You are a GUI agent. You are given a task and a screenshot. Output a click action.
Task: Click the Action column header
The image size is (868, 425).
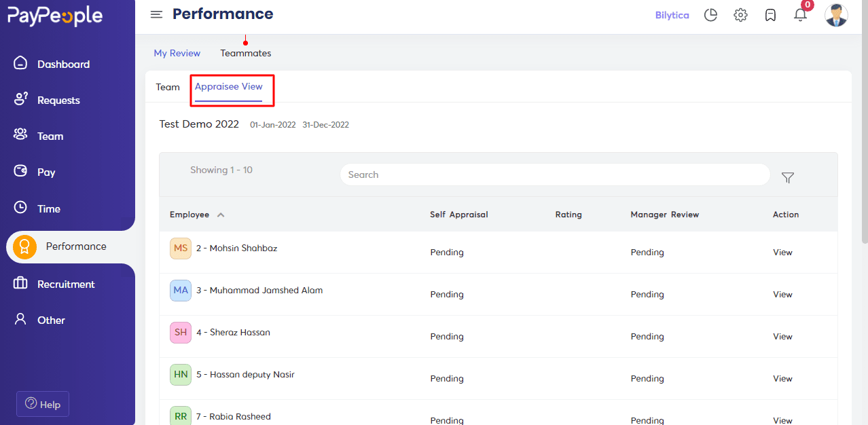coord(786,215)
